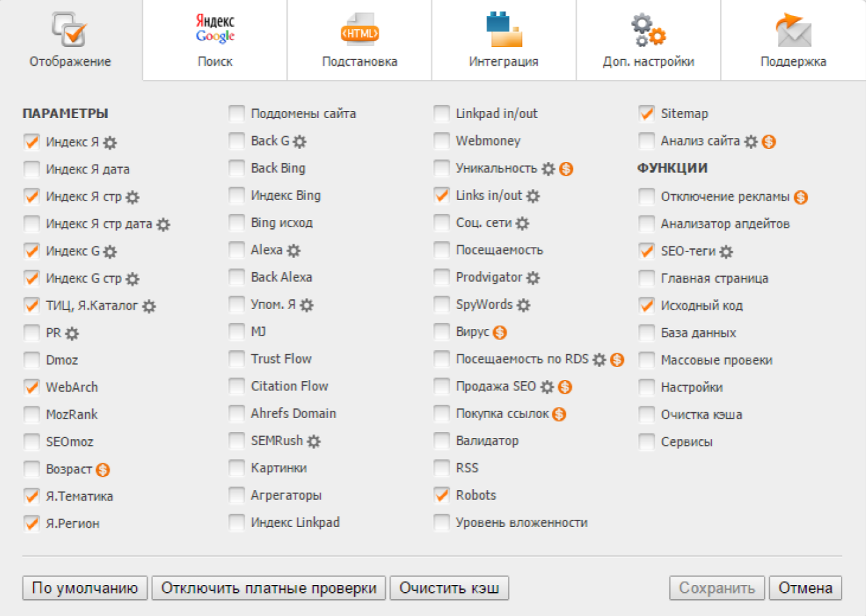Viewport: 866px width, 616px height.
Task: Open the Интеграция tab
Action: coord(504,40)
